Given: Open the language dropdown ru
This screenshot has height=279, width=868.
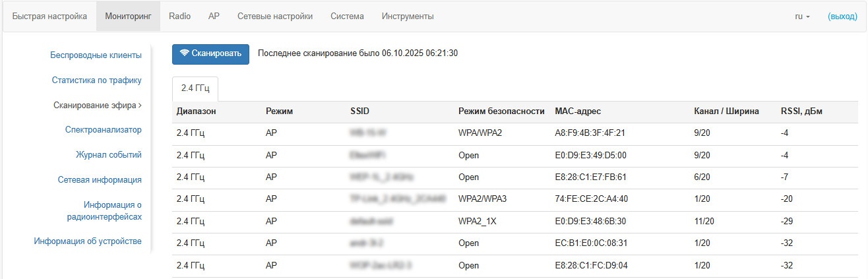Looking at the screenshot, I should (802, 16).
